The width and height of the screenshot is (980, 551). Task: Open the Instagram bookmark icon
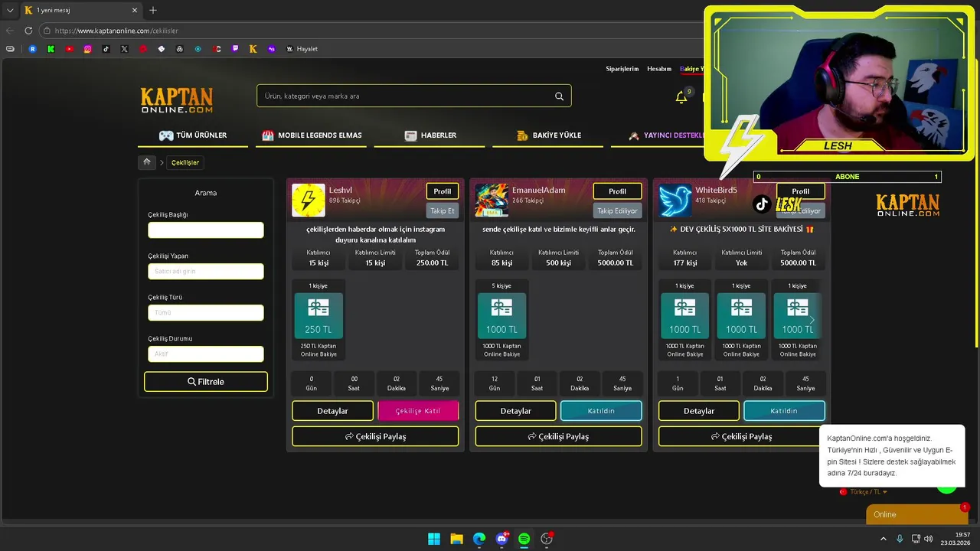click(88, 49)
